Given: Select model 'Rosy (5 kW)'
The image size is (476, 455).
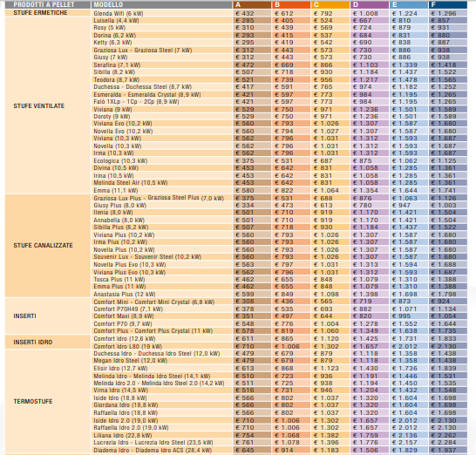Looking at the screenshot, I should (110, 28).
